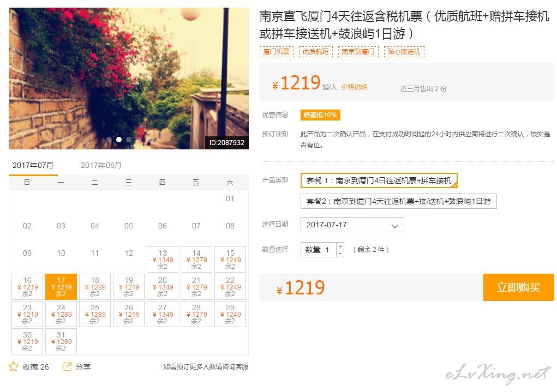Click the 南京到厦门 tag

pyautogui.click(x=358, y=51)
